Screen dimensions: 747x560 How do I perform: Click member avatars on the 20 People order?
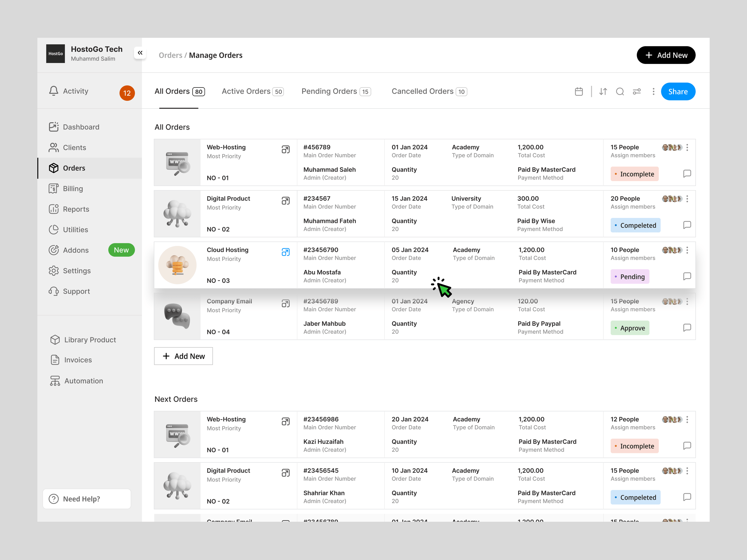(672, 199)
